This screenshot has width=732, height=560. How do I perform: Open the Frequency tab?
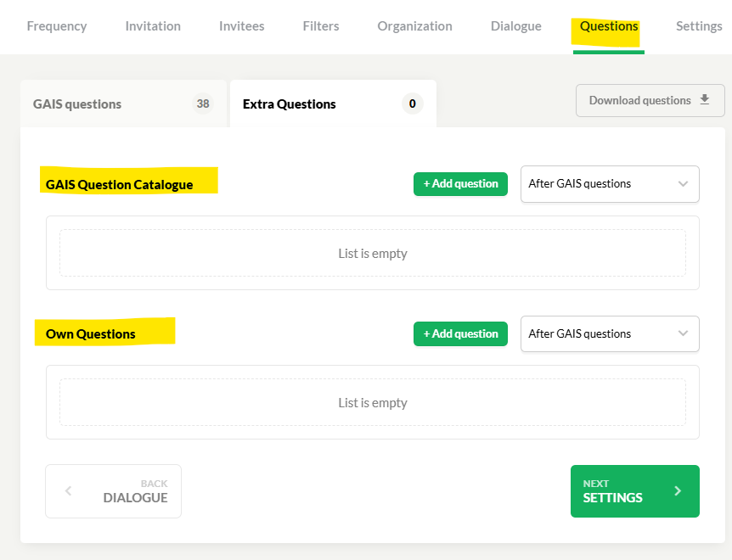(57, 26)
